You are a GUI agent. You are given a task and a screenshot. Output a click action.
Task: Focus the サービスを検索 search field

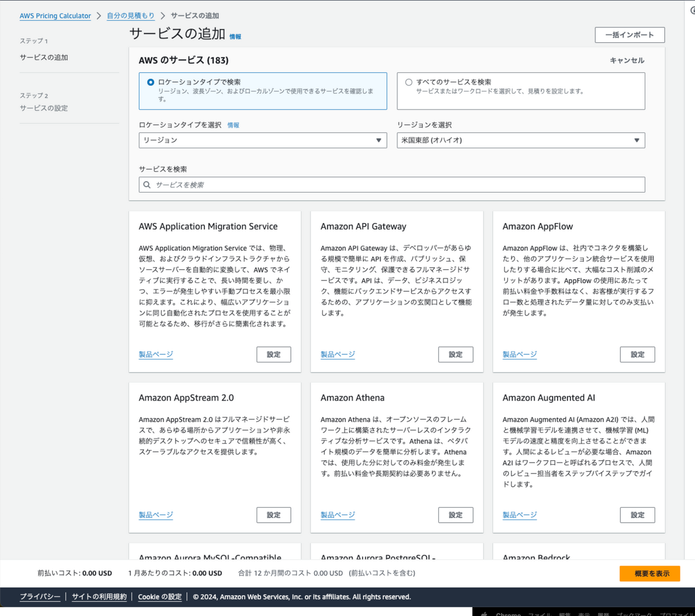(392, 185)
